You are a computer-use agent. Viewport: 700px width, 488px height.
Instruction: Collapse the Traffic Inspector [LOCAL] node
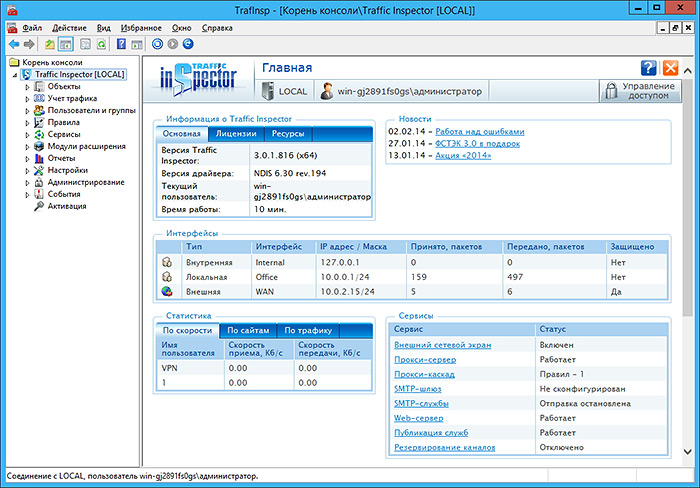click(15, 75)
